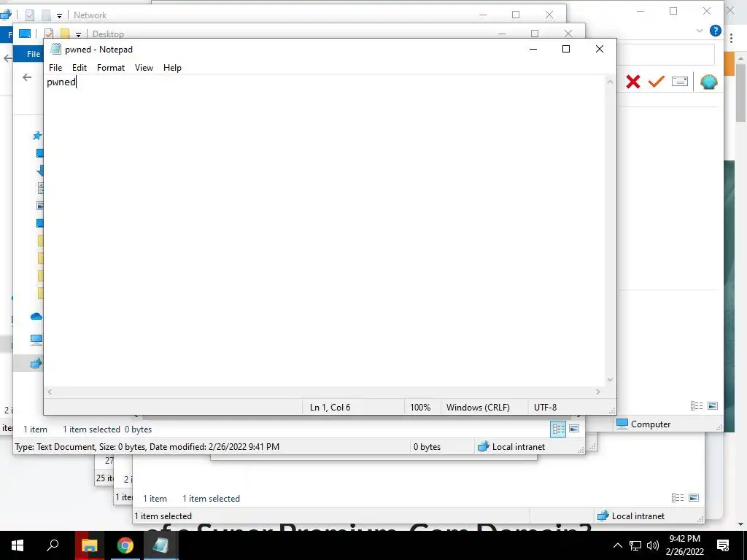Open taskbar search magnifier

(x=53, y=545)
